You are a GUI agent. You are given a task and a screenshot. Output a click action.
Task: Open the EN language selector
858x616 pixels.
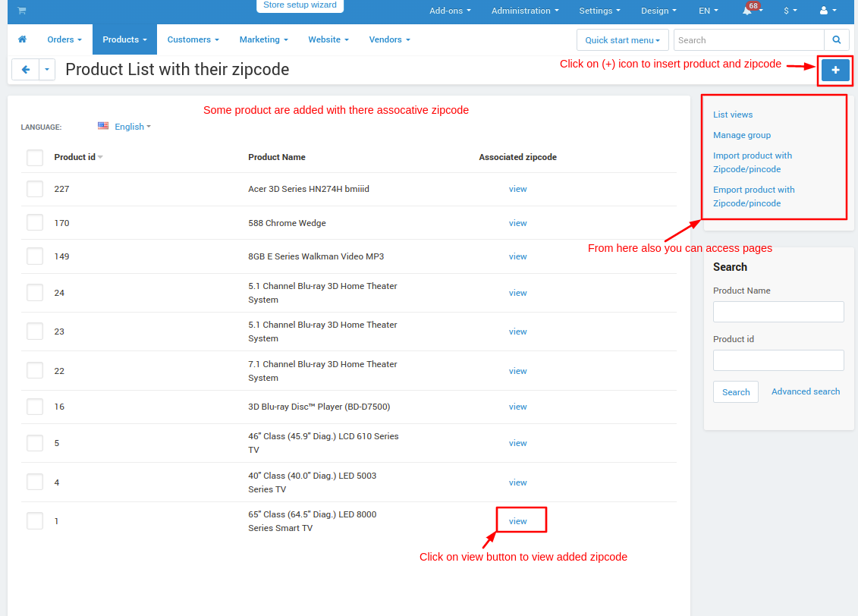point(709,11)
